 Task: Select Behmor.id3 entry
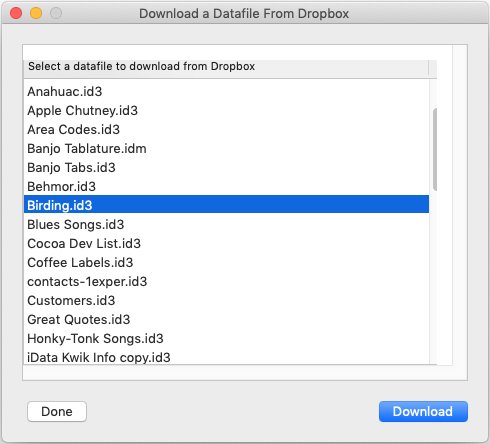point(226,187)
